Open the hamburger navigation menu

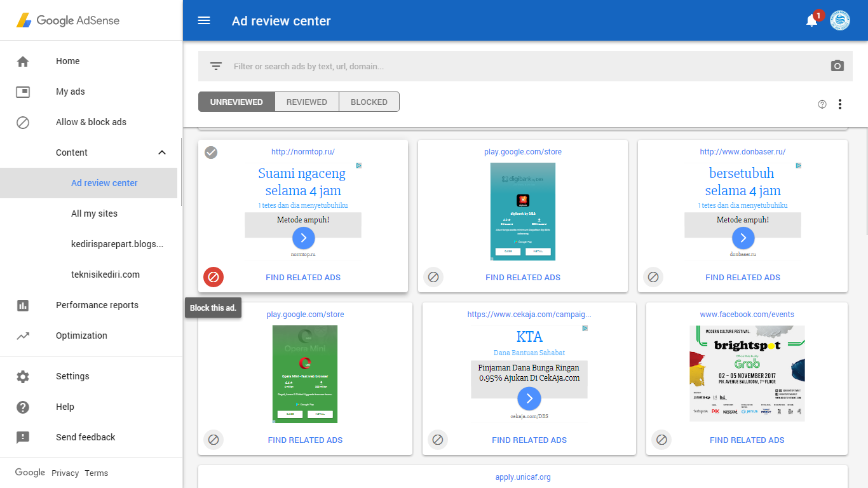[x=204, y=20]
